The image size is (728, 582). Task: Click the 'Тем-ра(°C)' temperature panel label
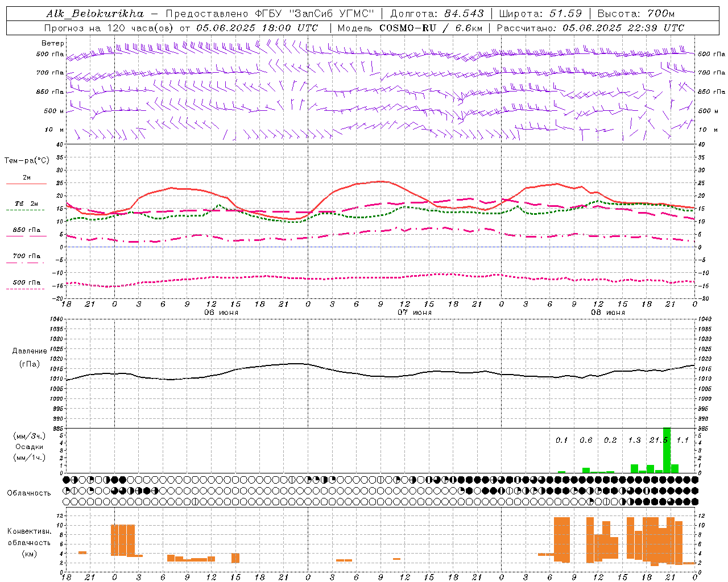pos(27,161)
